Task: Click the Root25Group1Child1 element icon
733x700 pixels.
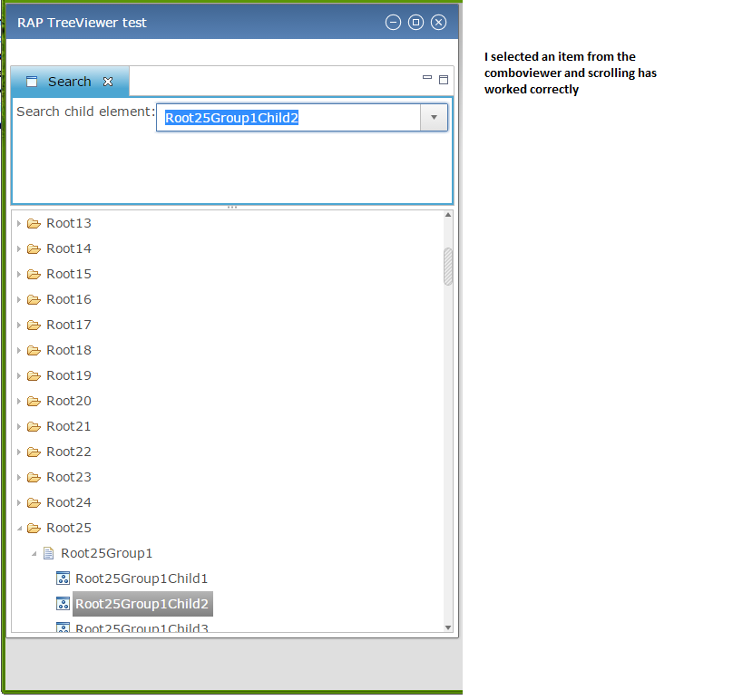Action: (x=63, y=578)
